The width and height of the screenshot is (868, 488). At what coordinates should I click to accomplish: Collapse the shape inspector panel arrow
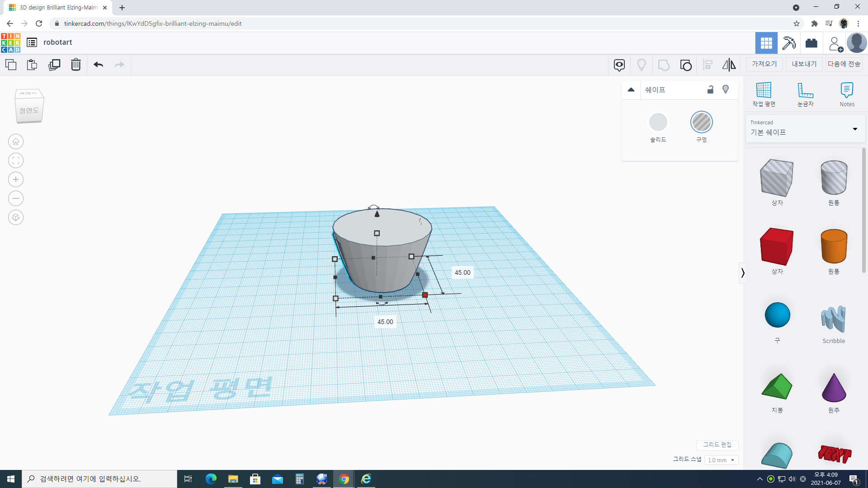click(x=631, y=89)
